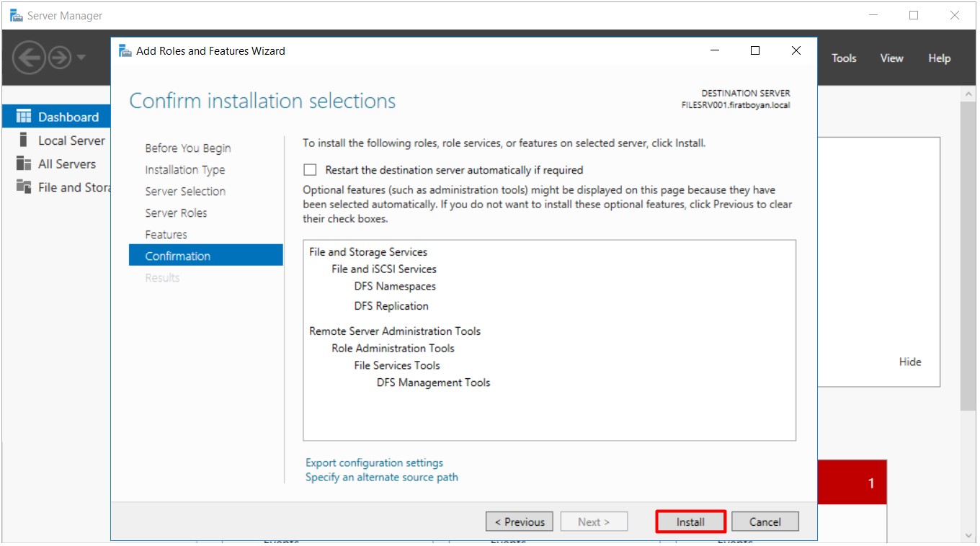Select the Features step

click(x=166, y=234)
